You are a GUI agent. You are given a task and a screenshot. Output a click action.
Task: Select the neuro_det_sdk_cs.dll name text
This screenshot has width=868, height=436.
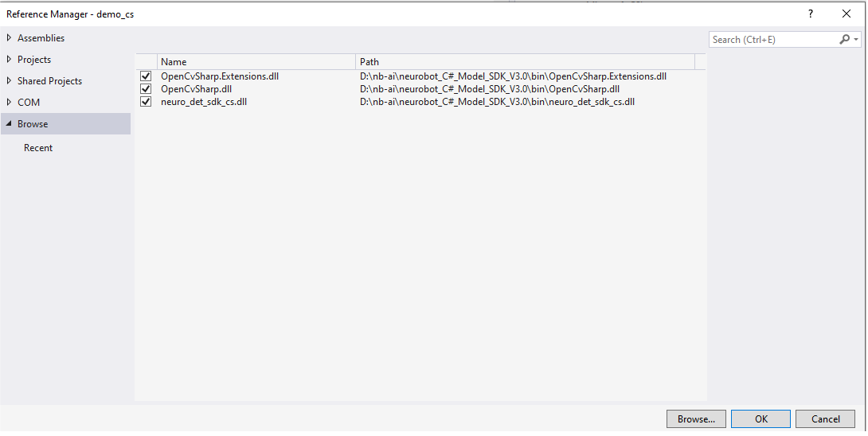[204, 102]
